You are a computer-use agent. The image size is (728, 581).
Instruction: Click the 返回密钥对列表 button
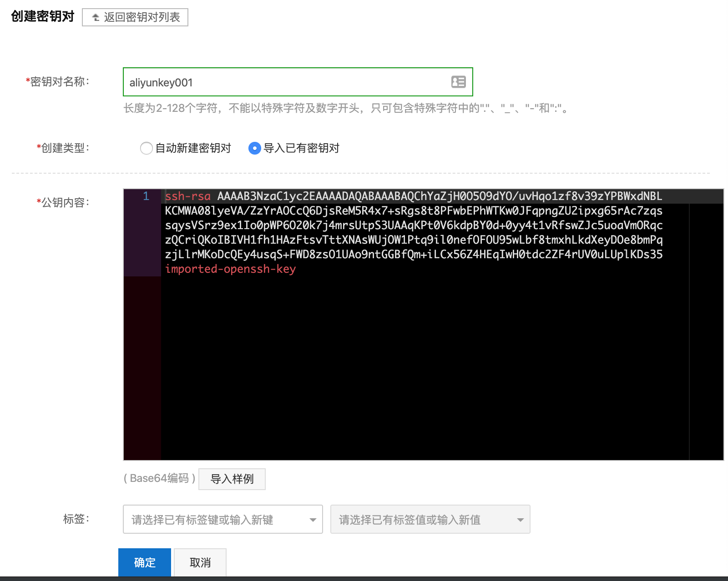(x=135, y=17)
